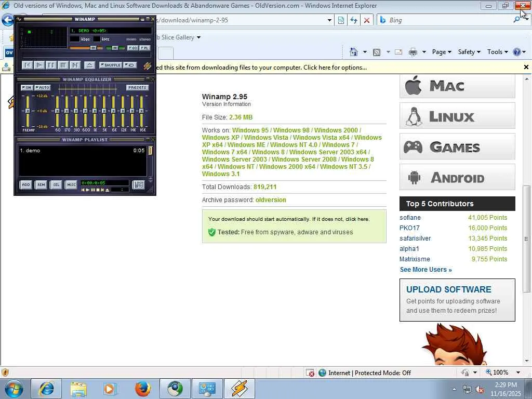Open the Safety menu
532x399 pixels.
tap(469, 52)
